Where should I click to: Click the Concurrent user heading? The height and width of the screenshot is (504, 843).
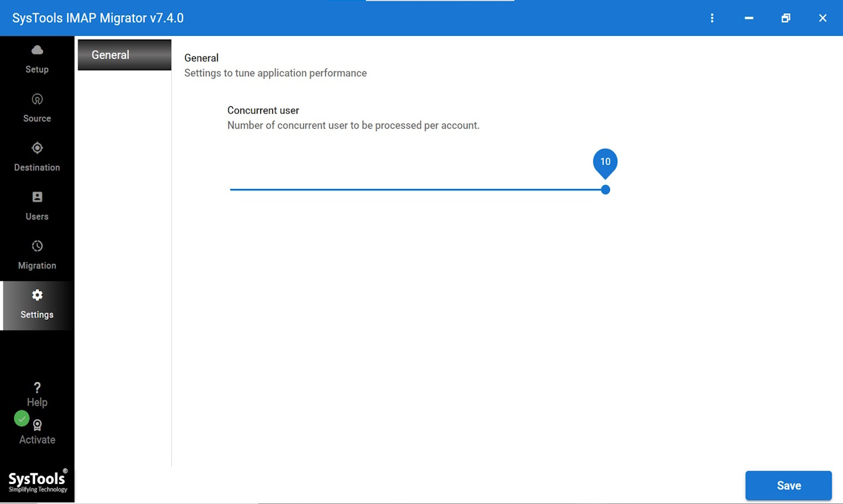coord(263,110)
